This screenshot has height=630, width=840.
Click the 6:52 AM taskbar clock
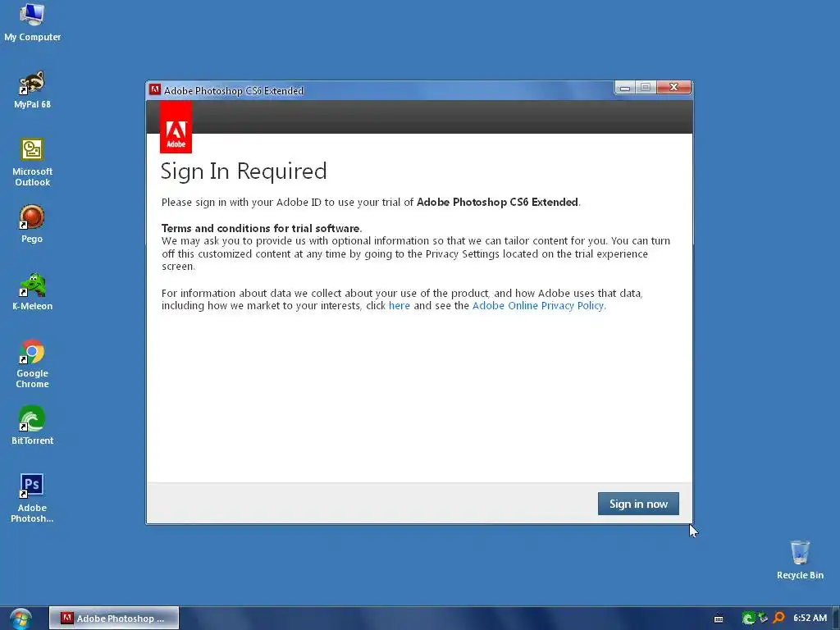point(810,619)
